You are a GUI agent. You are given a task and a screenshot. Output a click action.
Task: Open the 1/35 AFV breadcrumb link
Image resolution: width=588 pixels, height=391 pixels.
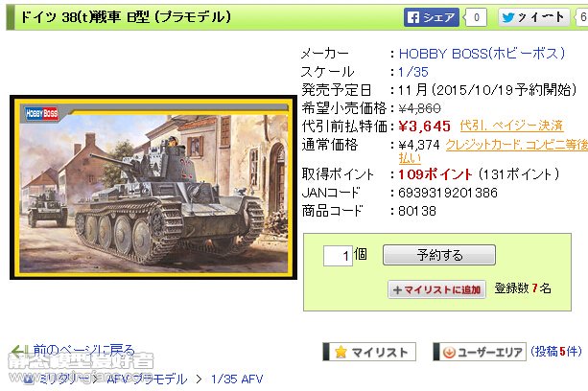[x=237, y=379]
